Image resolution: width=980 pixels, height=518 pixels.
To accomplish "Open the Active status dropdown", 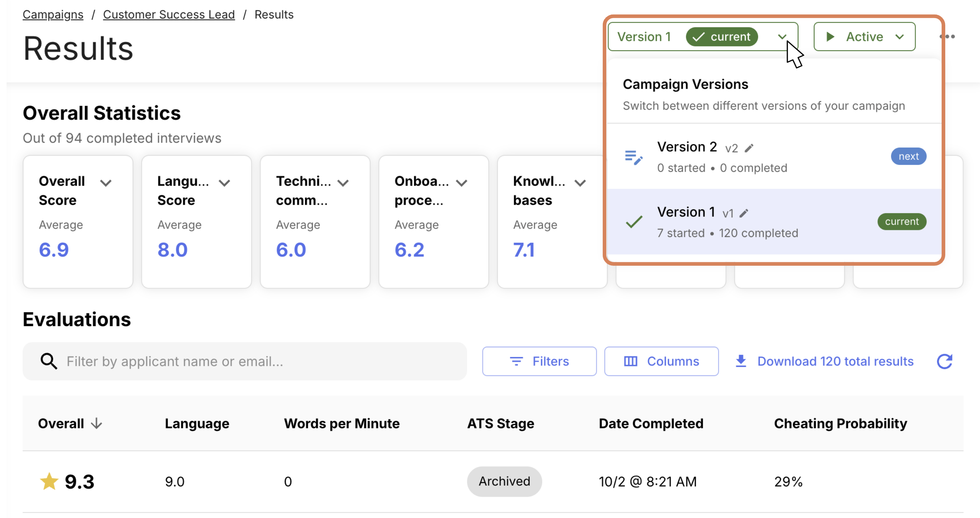I will [864, 37].
